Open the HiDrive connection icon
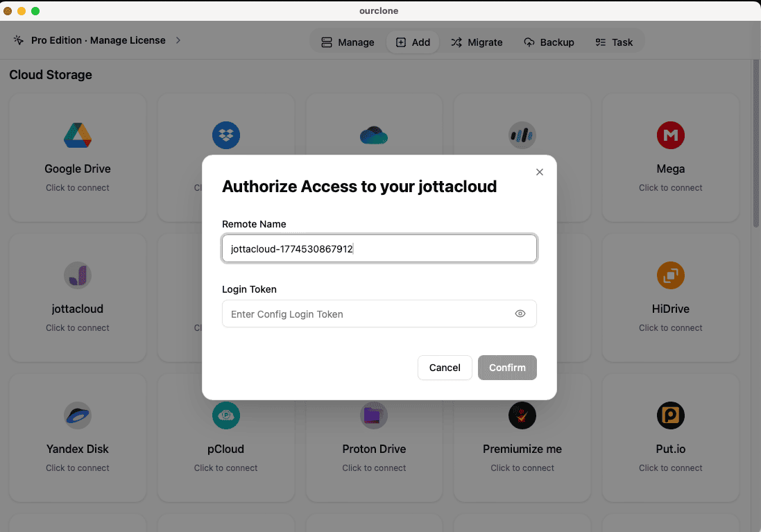This screenshot has width=761, height=532. point(670,275)
